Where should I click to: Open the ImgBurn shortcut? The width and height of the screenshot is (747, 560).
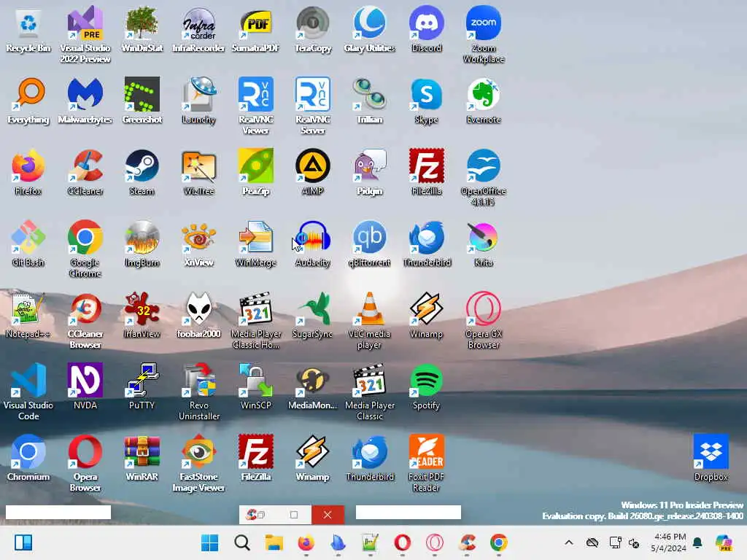(x=142, y=244)
